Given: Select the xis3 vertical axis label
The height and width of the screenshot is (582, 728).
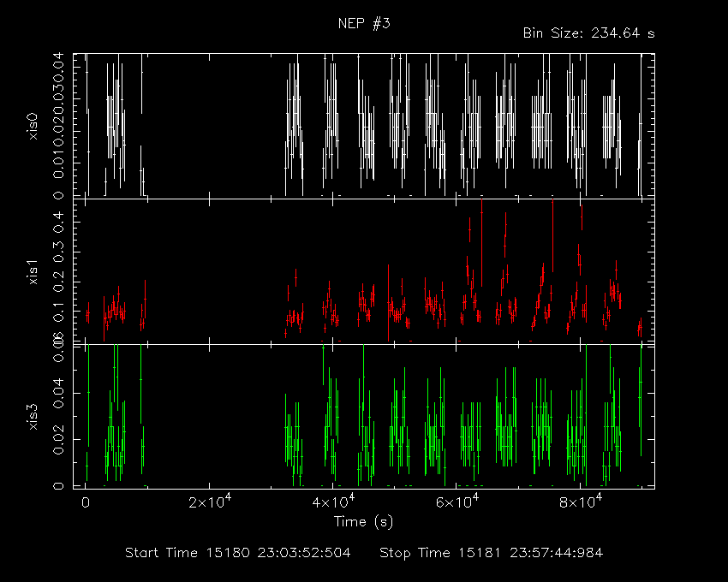Looking at the screenshot, I should pyautogui.click(x=33, y=417).
